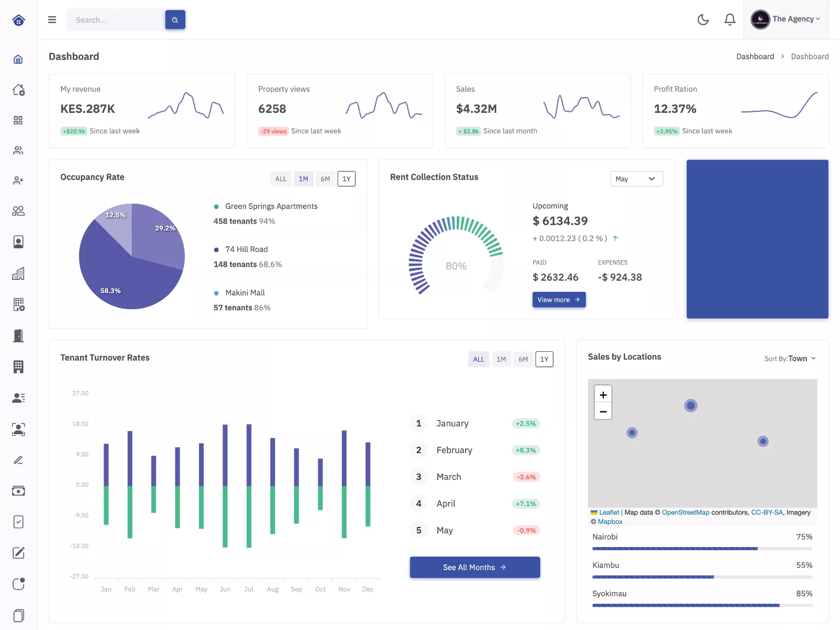The height and width of the screenshot is (630, 840).
Task: Open the copy documents sidebar icon
Action: point(18,615)
